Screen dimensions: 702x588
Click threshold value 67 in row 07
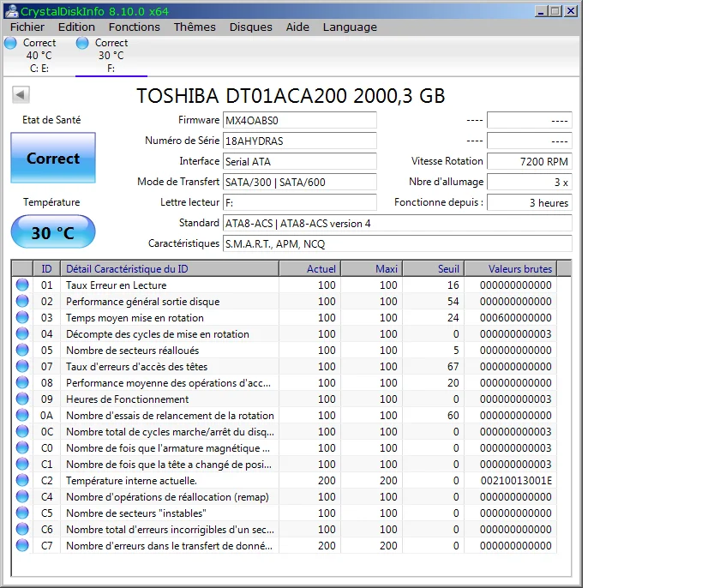[x=453, y=366]
